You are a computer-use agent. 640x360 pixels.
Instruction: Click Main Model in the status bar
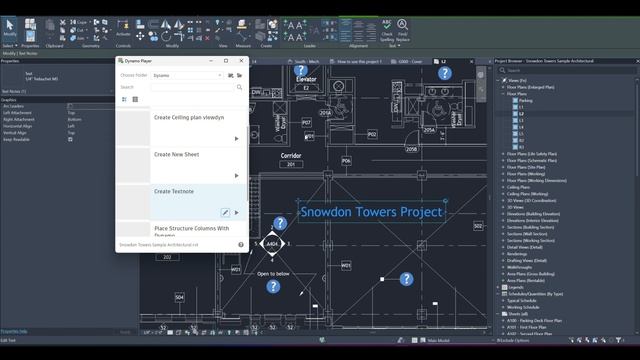click(438, 340)
